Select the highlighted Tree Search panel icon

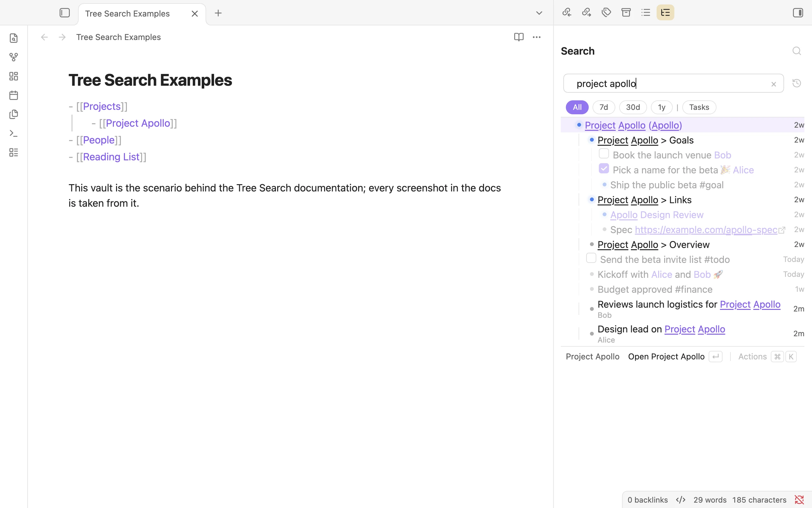click(x=665, y=12)
